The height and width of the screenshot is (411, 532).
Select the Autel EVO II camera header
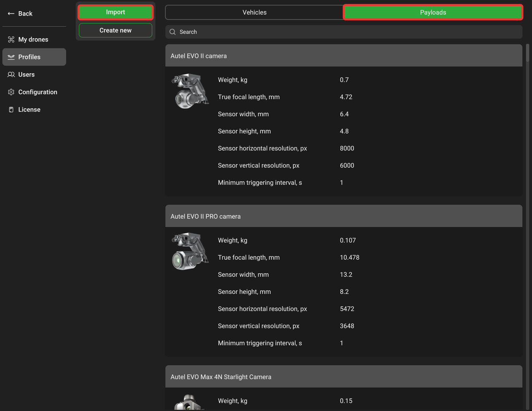[x=344, y=56]
